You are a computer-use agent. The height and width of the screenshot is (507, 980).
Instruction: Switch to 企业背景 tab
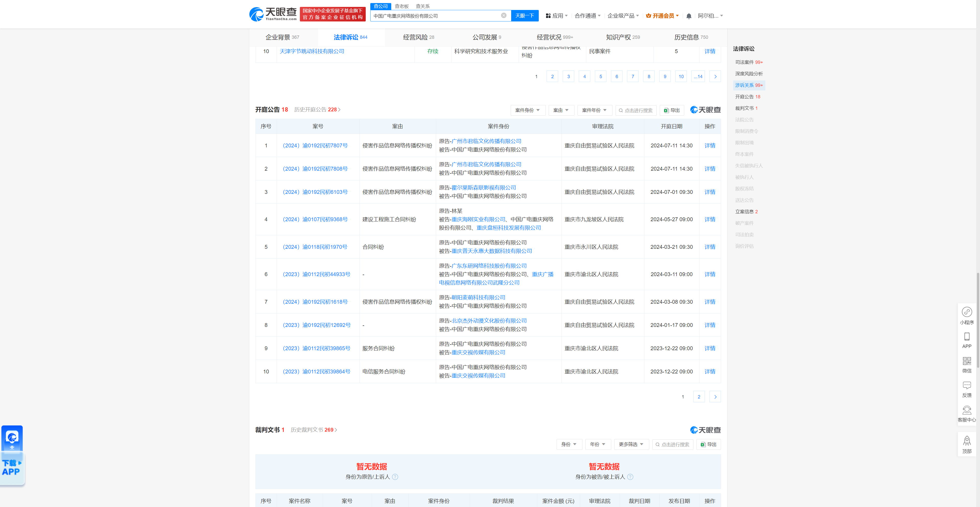[x=282, y=37]
